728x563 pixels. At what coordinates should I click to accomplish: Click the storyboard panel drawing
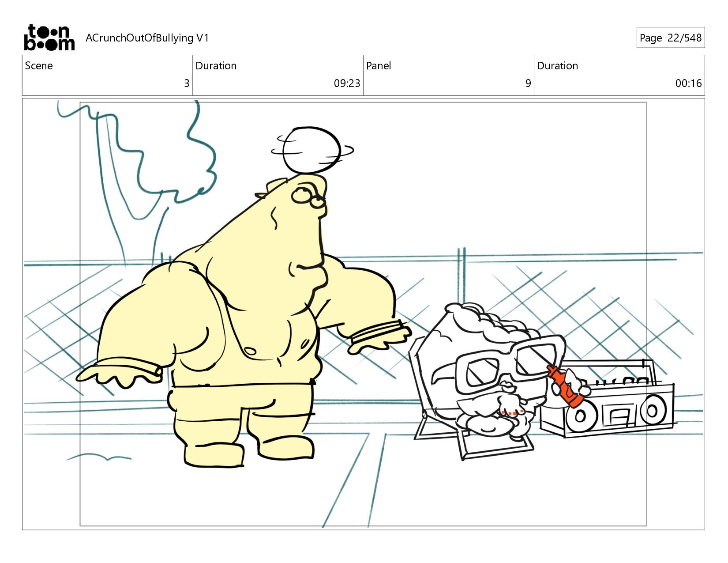click(364, 314)
